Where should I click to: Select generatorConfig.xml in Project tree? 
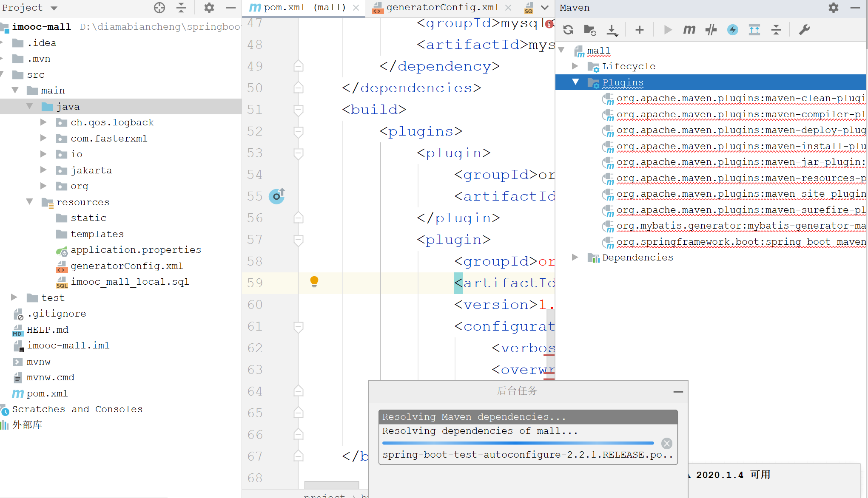pos(127,266)
